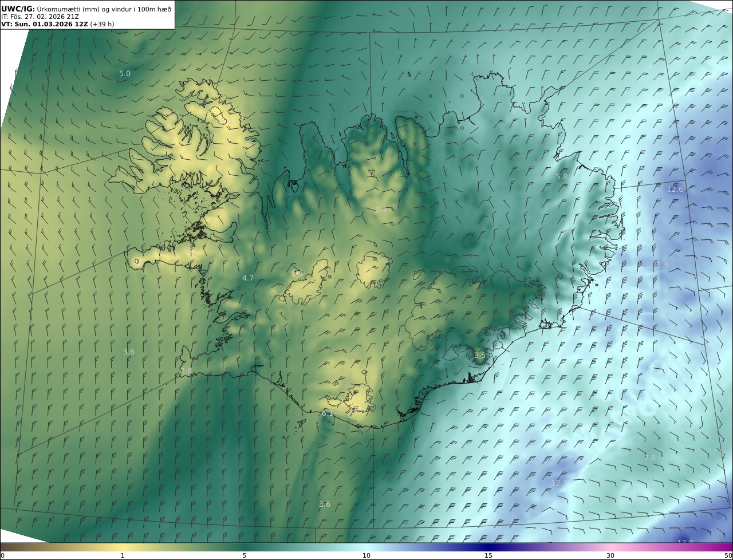Click the 'VT: Sun. 01.03.2026 12Z' line

[x=45, y=24]
